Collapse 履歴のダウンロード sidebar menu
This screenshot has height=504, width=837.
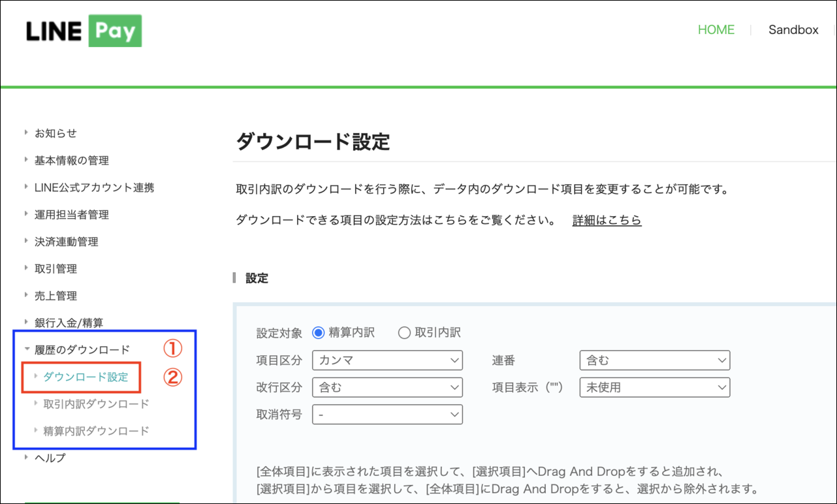(x=82, y=350)
